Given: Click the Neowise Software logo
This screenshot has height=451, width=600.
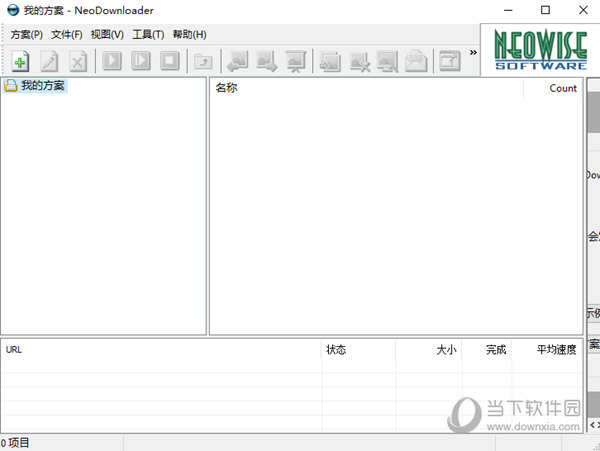Looking at the screenshot, I should (541, 50).
